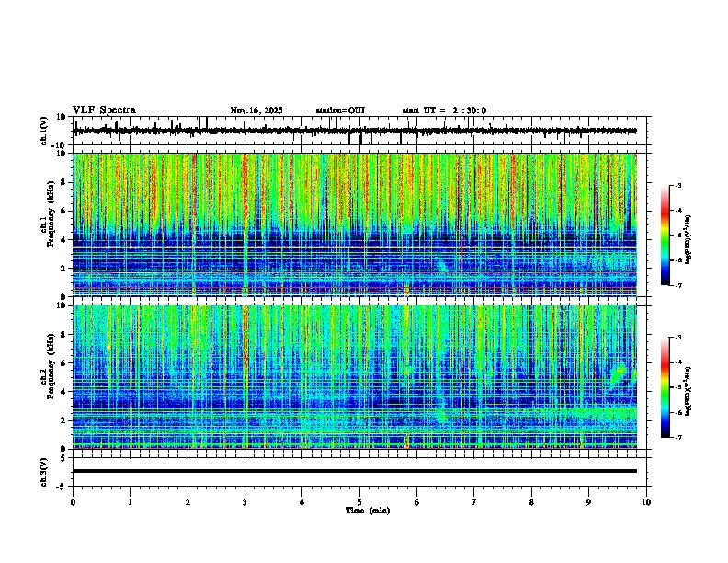Click the "Time (min)" axis title
Screen dimensions: 728x563
(368, 511)
